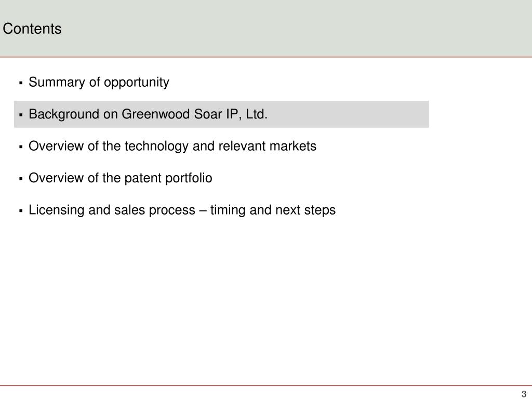Click the slide page number 3
The height and width of the screenshot is (399, 532).
click(524, 394)
